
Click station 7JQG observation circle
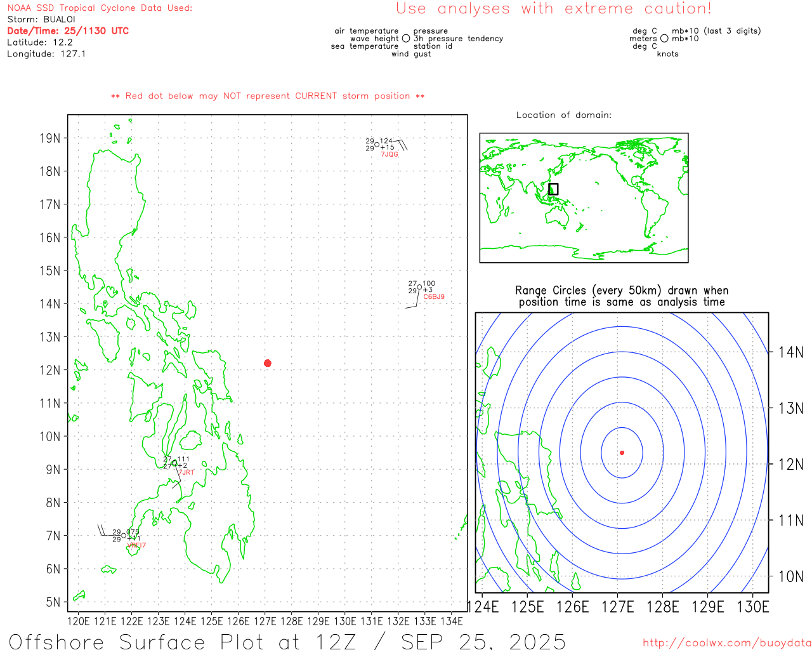tap(377, 145)
